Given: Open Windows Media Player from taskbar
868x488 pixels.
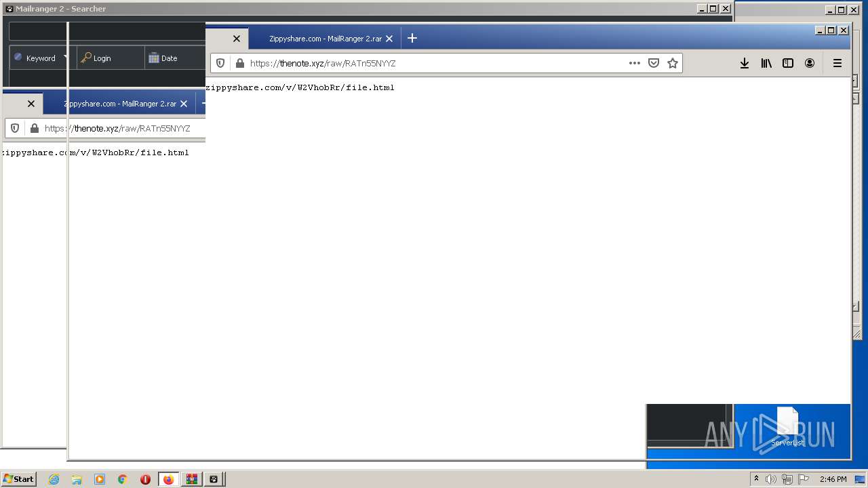Looking at the screenshot, I should pyautogui.click(x=100, y=479).
